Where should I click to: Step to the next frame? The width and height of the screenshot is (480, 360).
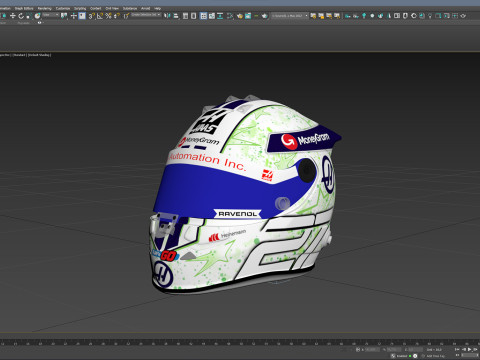[x=476, y=349]
